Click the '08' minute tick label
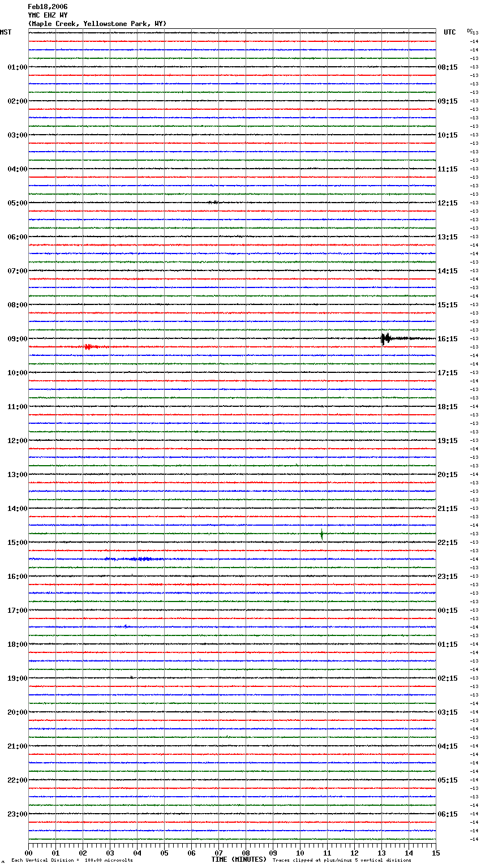481x868 pixels. pyautogui.click(x=246, y=853)
